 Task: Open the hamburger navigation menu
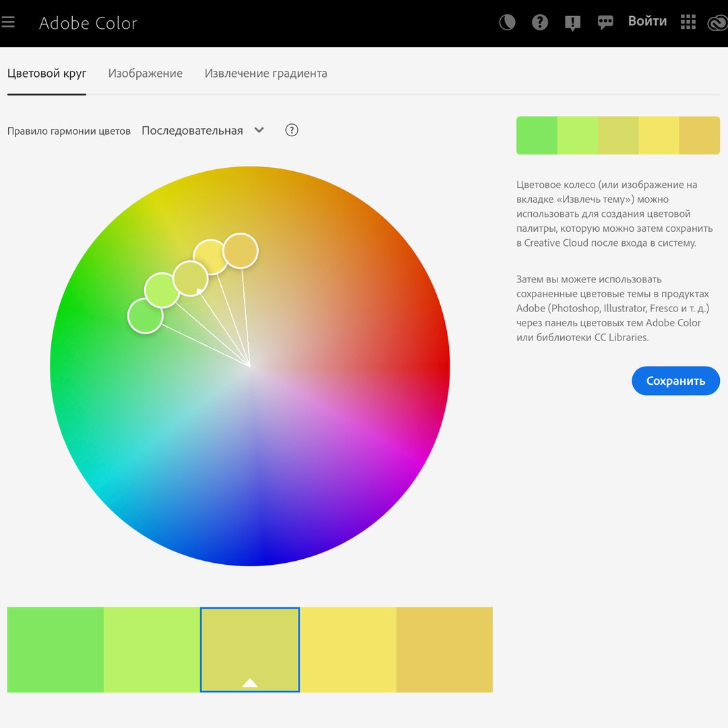(x=8, y=22)
